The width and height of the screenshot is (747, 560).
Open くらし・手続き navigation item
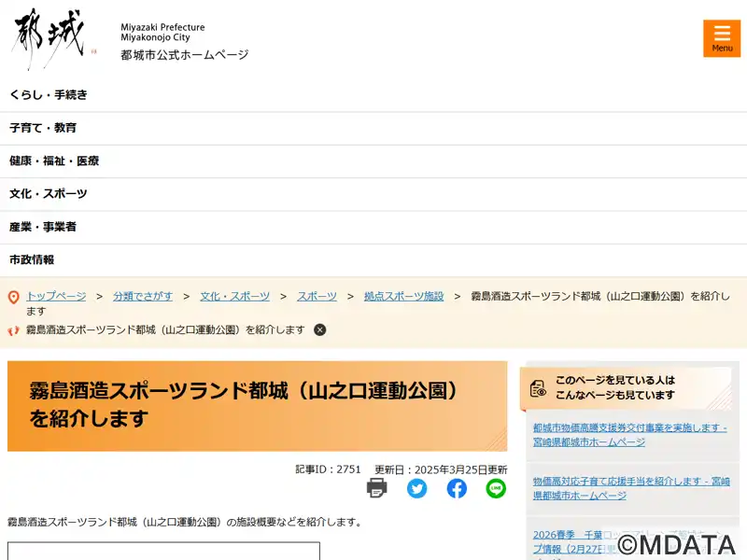pos(373,95)
